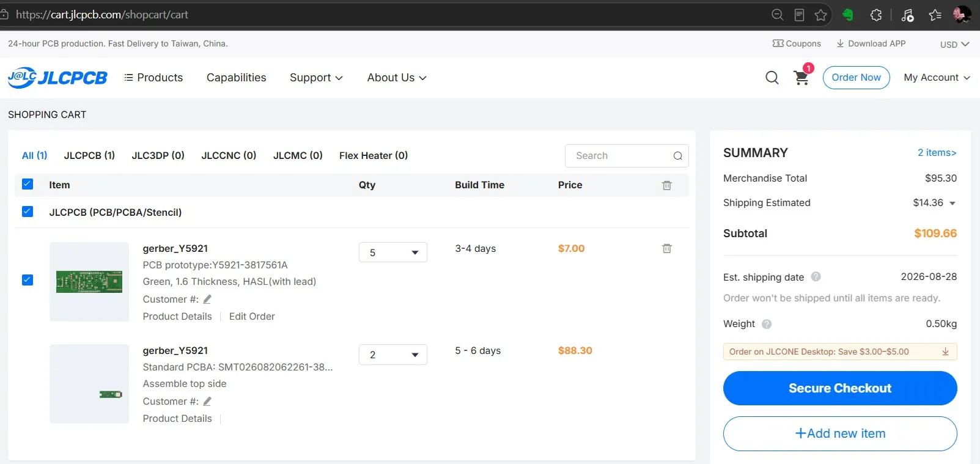Switch to the Flex Heater (0) tab

pyautogui.click(x=374, y=155)
